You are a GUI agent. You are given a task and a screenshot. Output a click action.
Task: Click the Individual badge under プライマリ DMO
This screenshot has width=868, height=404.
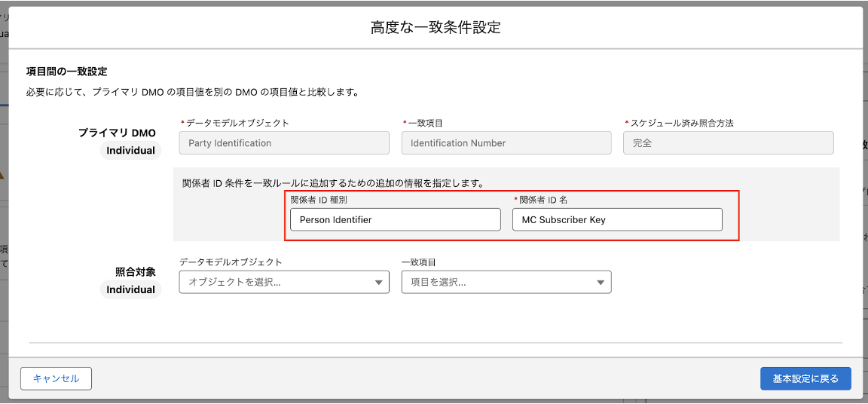point(130,151)
